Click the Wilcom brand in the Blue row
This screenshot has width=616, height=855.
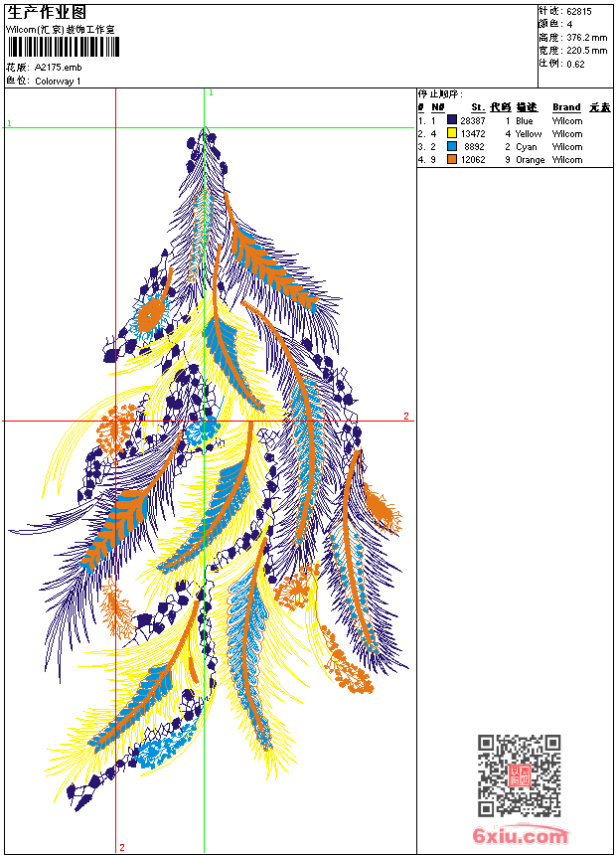tap(567, 121)
